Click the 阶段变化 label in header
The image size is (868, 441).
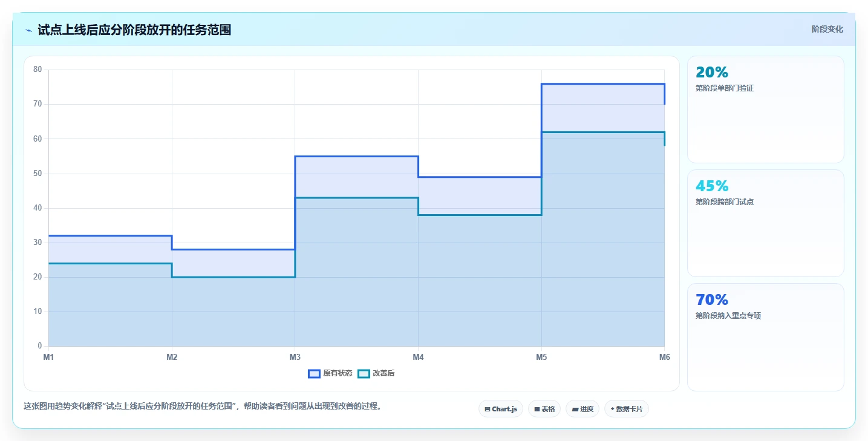point(827,29)
